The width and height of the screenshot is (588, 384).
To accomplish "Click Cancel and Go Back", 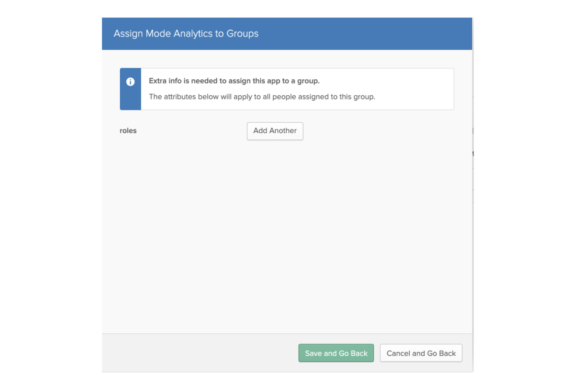I will [421, 353].
